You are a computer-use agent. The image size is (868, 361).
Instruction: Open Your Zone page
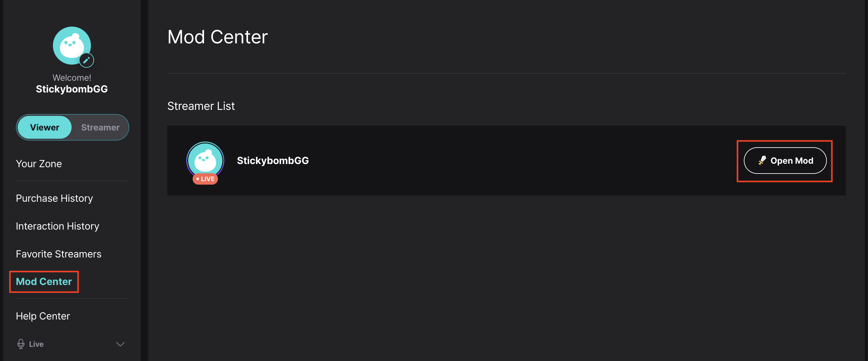coord(39,164)
